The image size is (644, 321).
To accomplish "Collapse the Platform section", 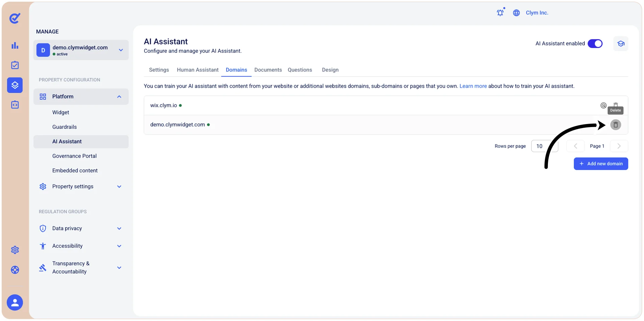I will [x=81, y=97].
